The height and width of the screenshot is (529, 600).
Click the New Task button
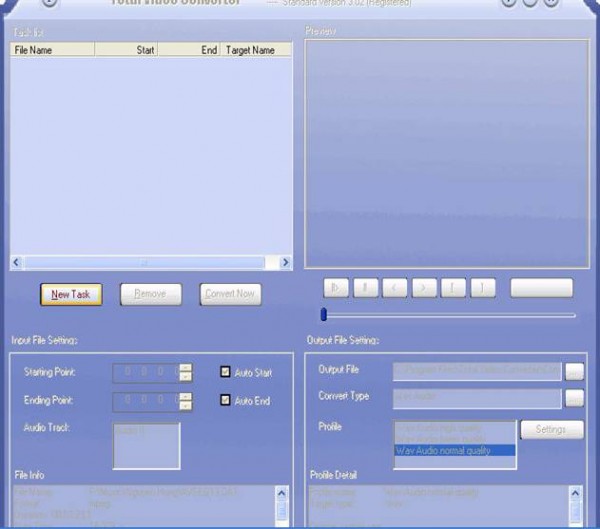(71, 294)
